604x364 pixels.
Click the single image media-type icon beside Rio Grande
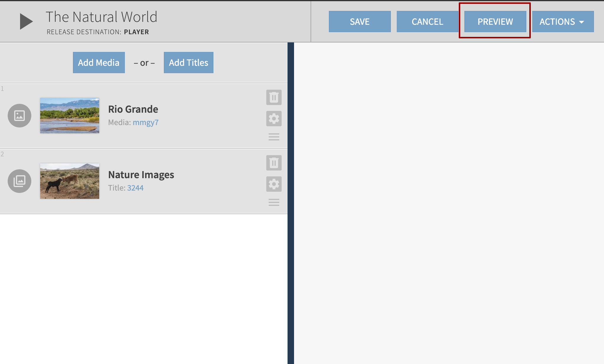click(x=19, y=116)
